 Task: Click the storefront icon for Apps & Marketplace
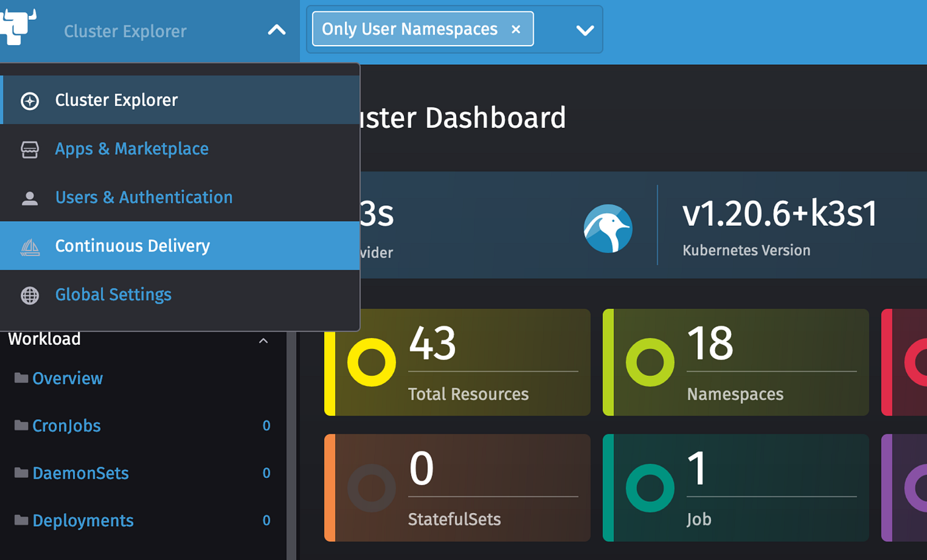coord(30,150)
